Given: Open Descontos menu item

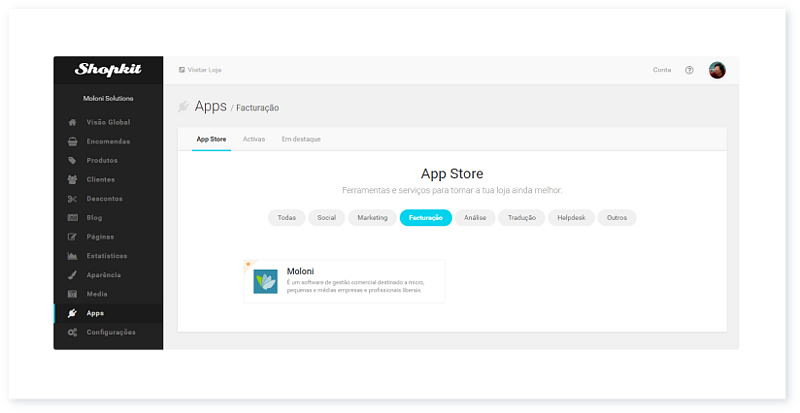Looking at the screenshot, I should (105, 199).
